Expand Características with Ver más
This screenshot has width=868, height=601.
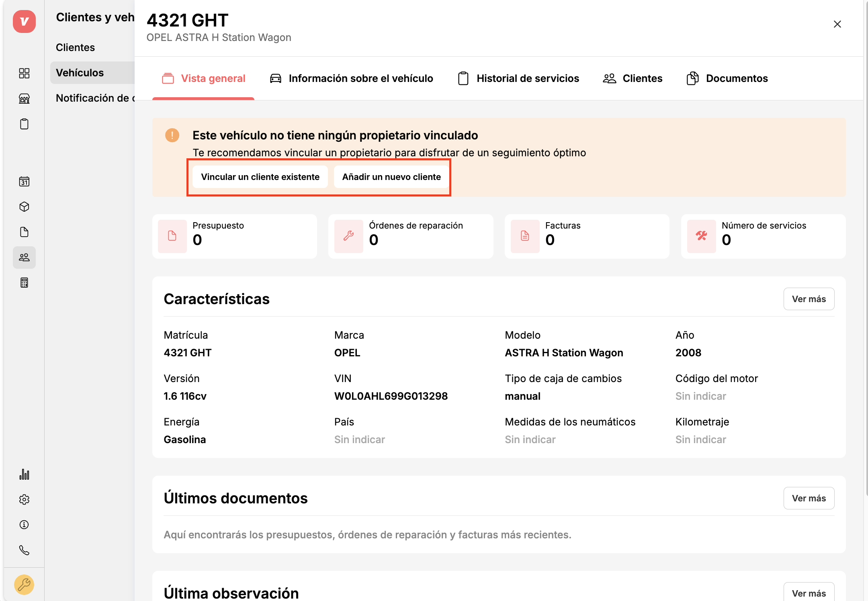(809, 299)
